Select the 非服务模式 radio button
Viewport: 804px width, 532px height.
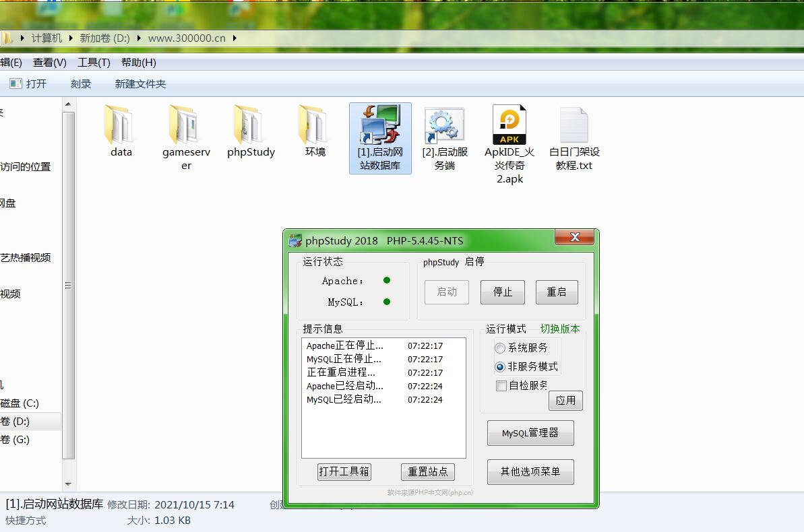(500, 367)
